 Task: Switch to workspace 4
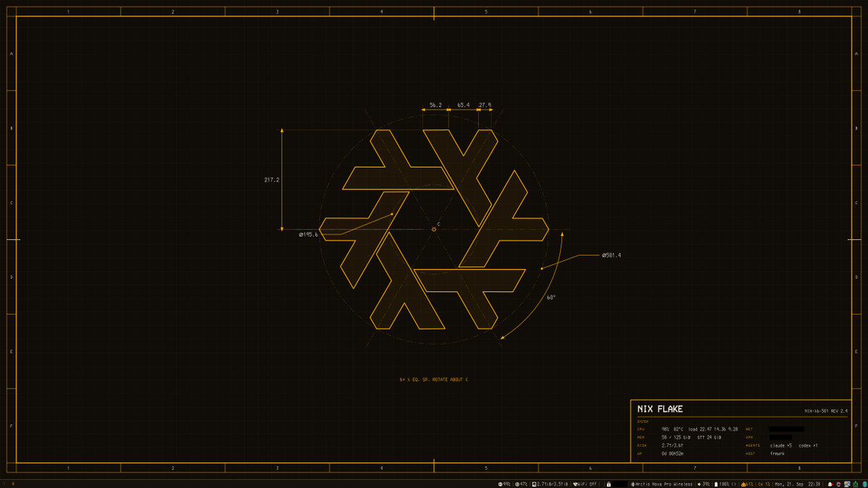click(x=13, y=484)
